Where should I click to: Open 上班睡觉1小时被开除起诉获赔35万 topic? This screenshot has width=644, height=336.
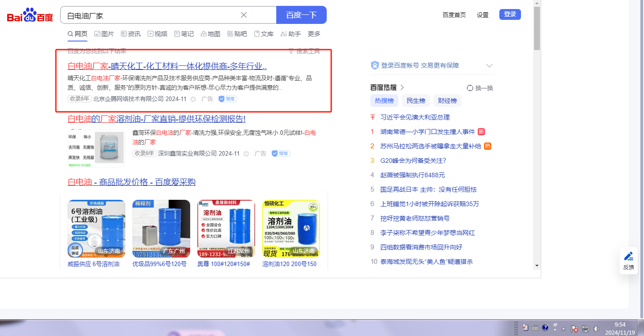(x=430, y=204)
